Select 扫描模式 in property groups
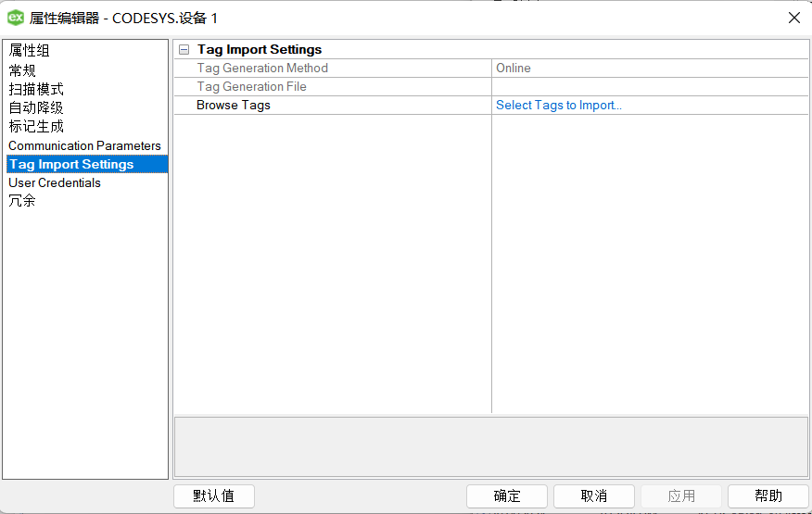 pyautogui.click(x=36, y=89)
